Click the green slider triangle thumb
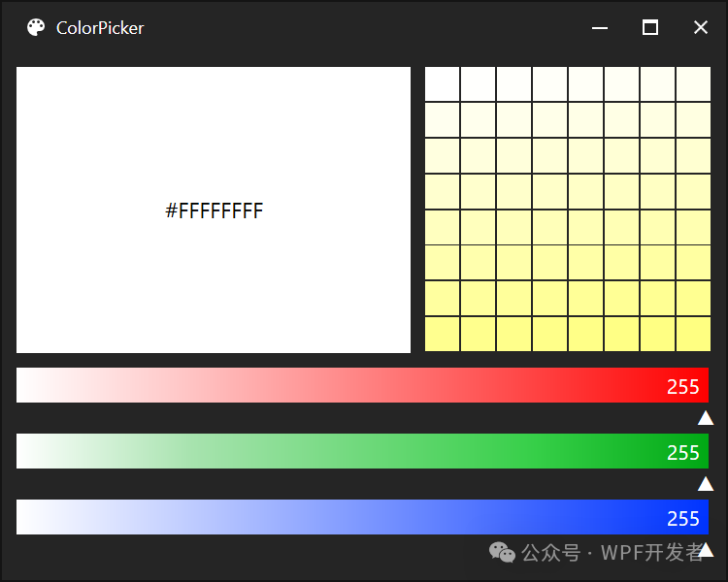 point(706,484)
